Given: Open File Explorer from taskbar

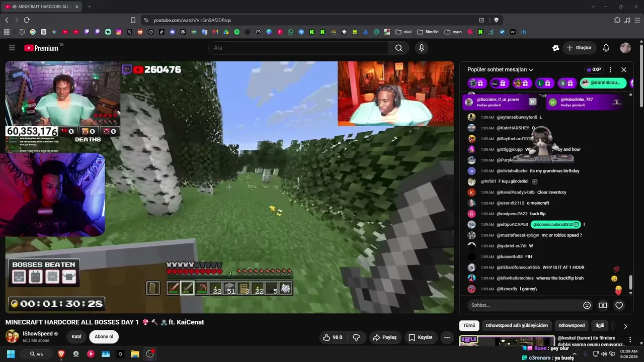Looking at the screenshot, I should [x=135, y=354].
